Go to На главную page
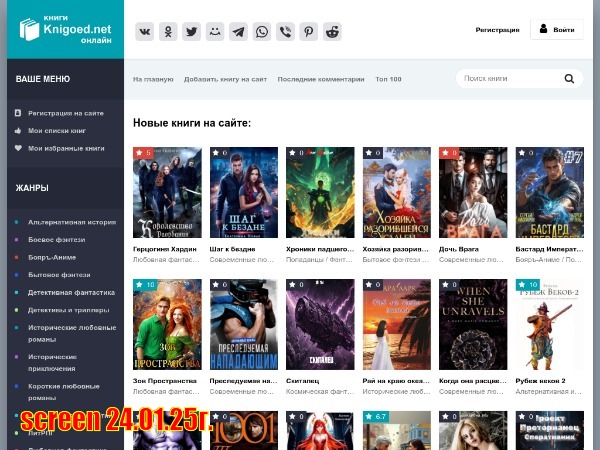Image resolution: width=600 pixels, height=450 pixels. pos(153,79)
